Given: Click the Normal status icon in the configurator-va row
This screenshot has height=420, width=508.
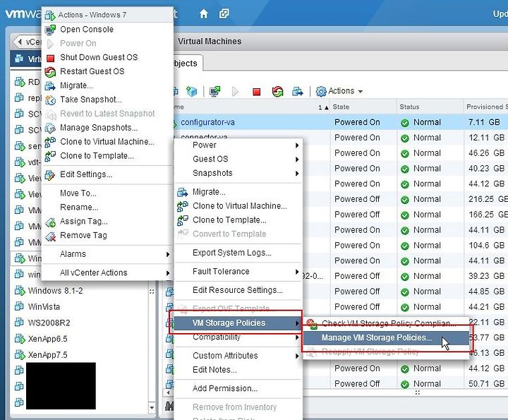Looking at the screenshot, I should [x=405, y=123].
